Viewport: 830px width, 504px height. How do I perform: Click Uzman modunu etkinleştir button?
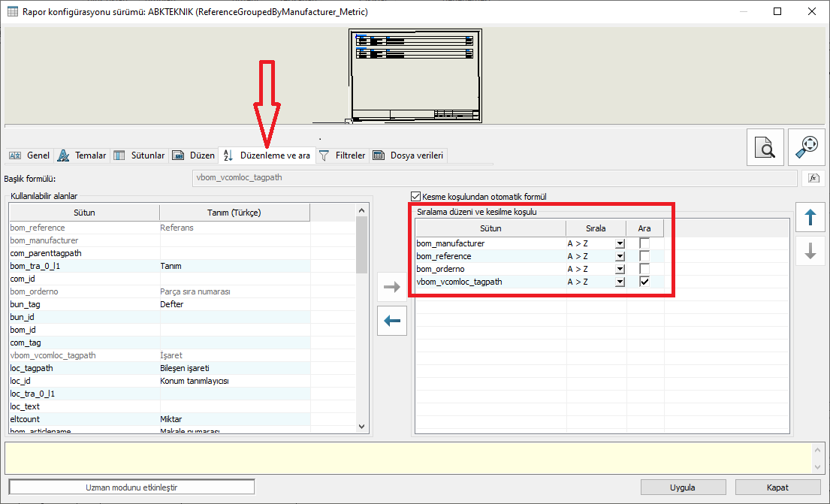[131, 487]
